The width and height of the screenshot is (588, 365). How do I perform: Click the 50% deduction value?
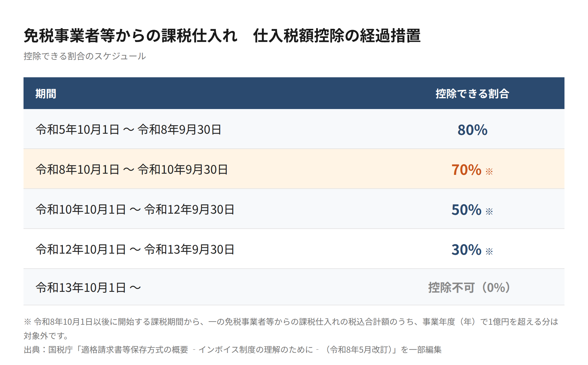(x=466, y=210)
